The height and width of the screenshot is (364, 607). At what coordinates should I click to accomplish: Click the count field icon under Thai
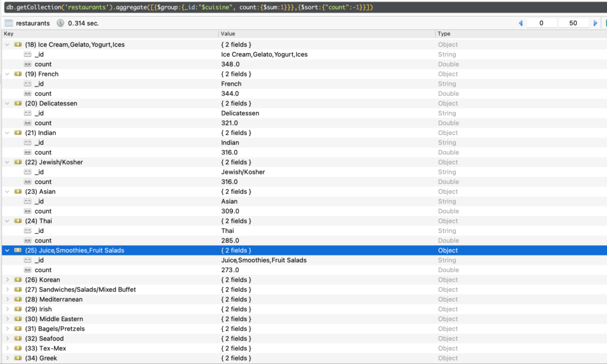click(27, 241)
